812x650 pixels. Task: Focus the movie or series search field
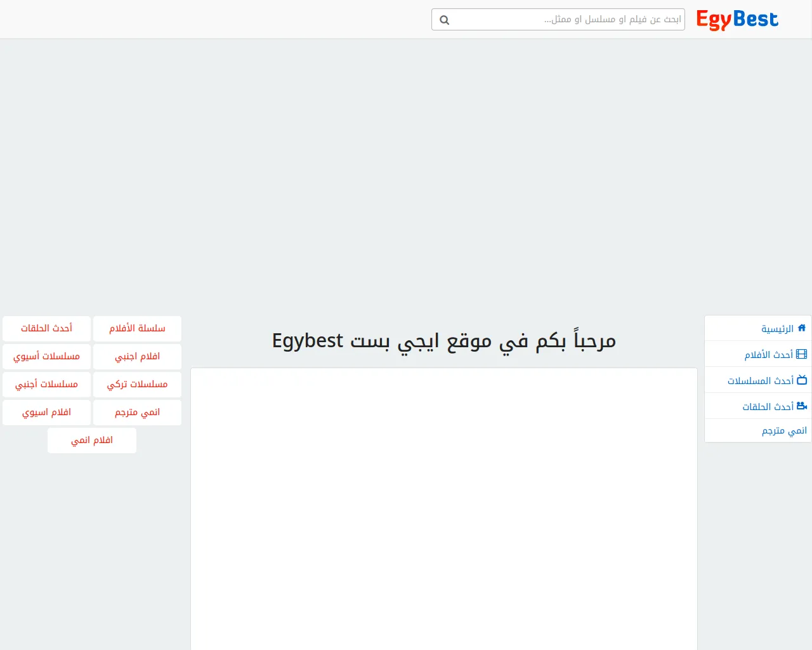coord(558,20)
